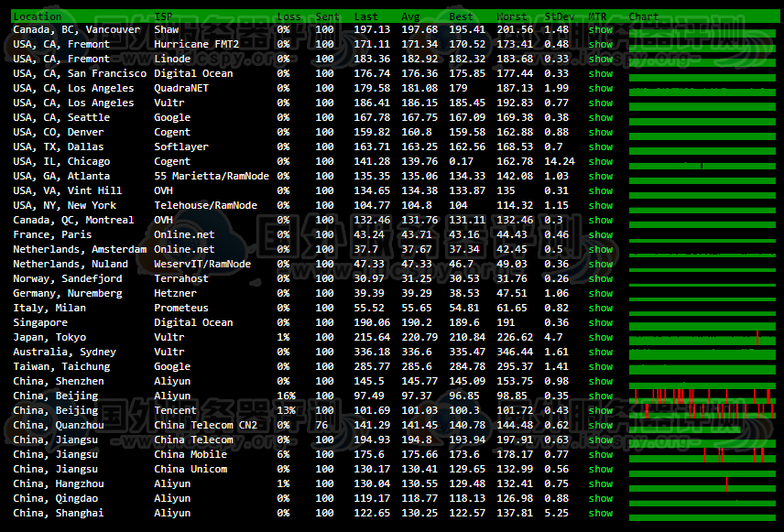Click Avg value 220.79 for Tokyo
Image resolution: width=784 pixels, height=532 pixels.
419,337
